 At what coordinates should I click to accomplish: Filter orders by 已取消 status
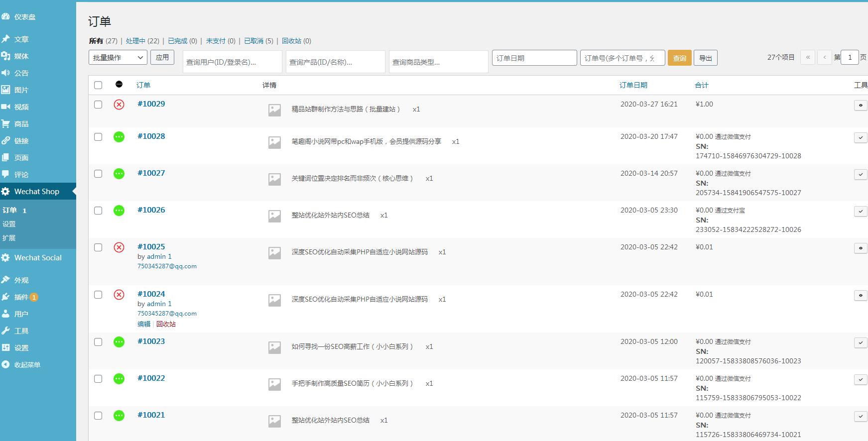click(x=253, y=41)
